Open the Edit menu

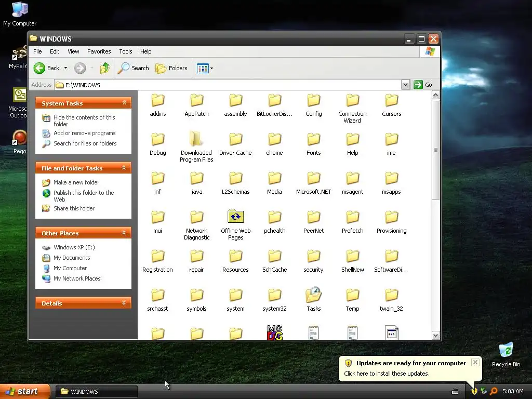point(54,51)
